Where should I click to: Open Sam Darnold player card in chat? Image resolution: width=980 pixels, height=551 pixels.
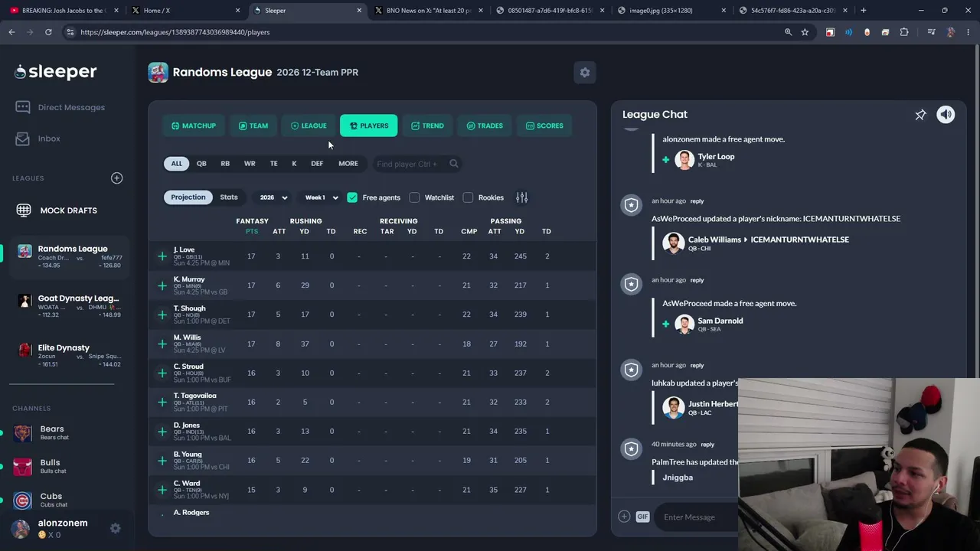pyautogui.click(x=709, y=324)
